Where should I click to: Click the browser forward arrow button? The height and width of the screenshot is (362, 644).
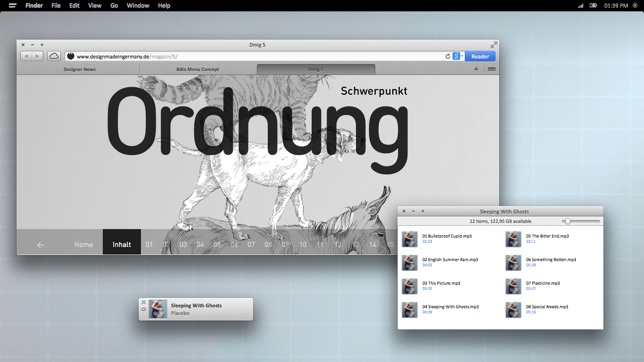(37, 56)
